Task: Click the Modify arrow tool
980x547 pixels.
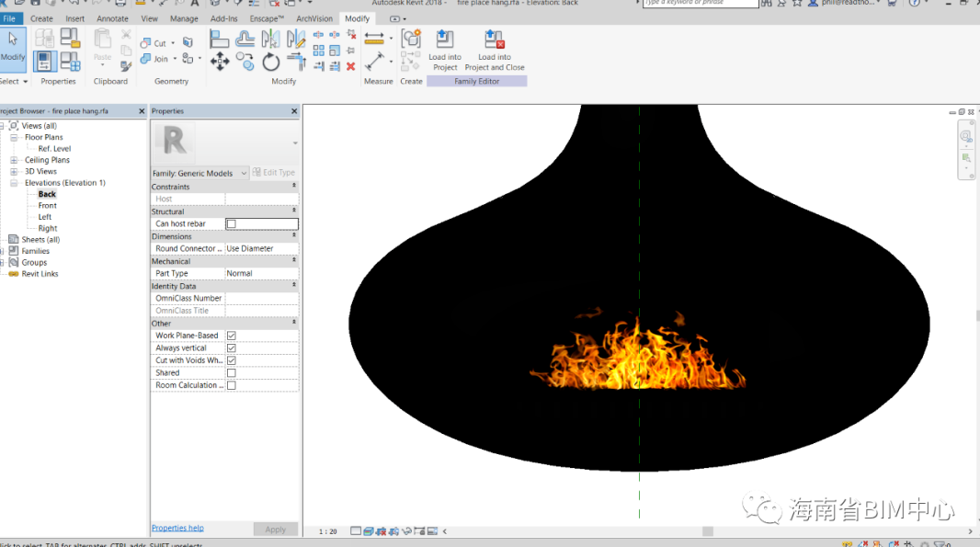Action: click(13, 48)
